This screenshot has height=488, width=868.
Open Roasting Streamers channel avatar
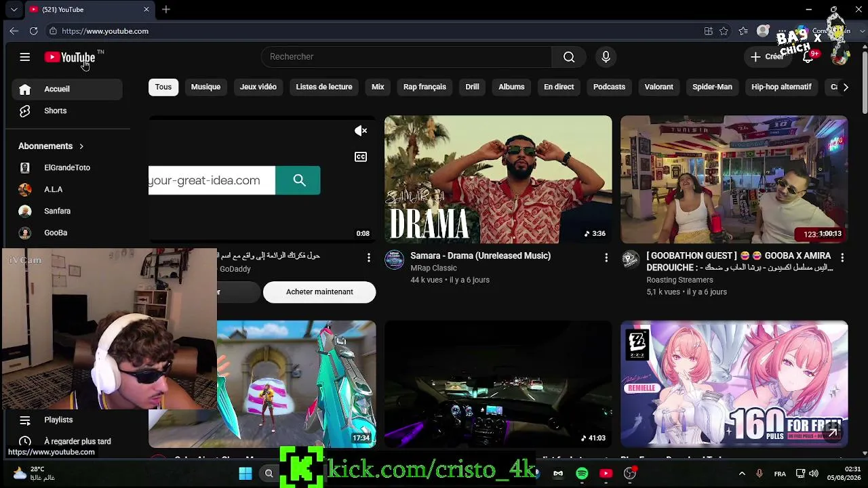pyautogui.click(x=631, y=260)
